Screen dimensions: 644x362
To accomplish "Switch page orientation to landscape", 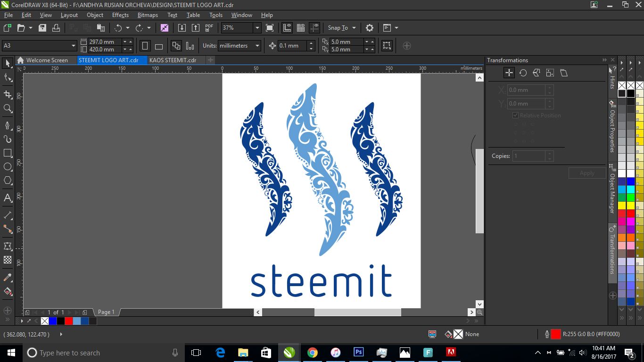I will (158, 45).
